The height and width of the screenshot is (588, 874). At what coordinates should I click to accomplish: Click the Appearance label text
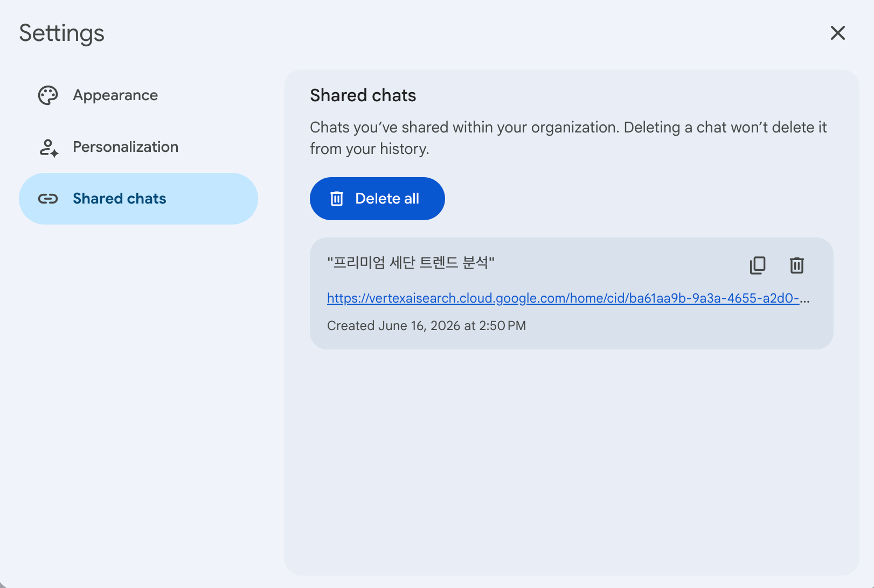(115, 95)
